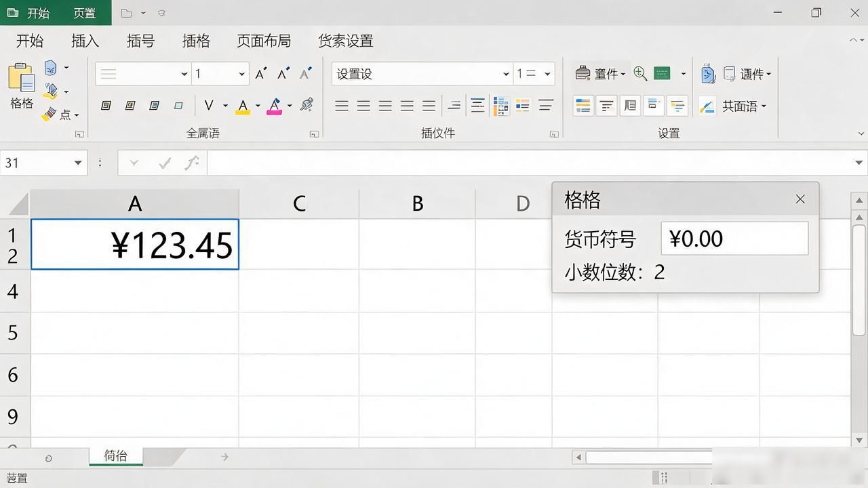This screenshot has height=488, width=868.
Task: Switch to the 货索设置 tab
Action: (346, 41)
